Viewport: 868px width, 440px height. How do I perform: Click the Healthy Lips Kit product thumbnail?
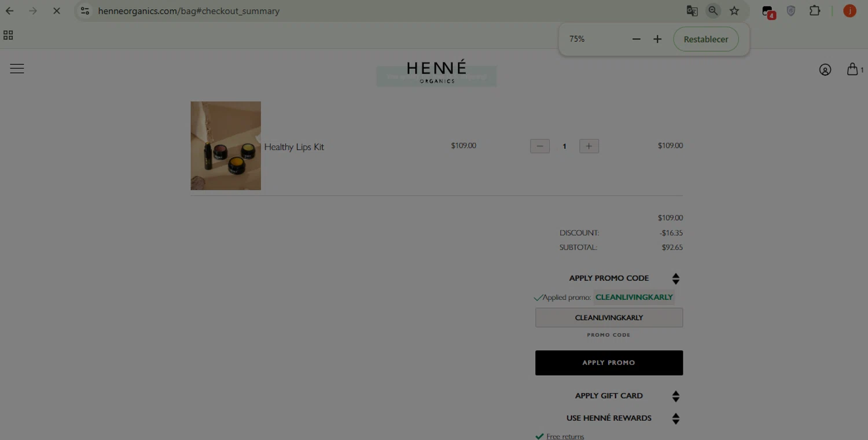tap(226, 146)
